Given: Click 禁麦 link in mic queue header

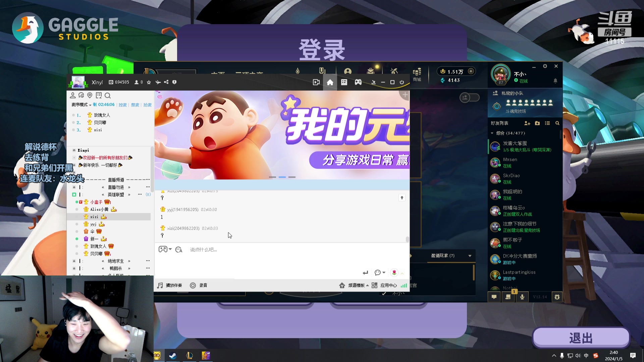Looking at the screenshot, I should (135, 105).
